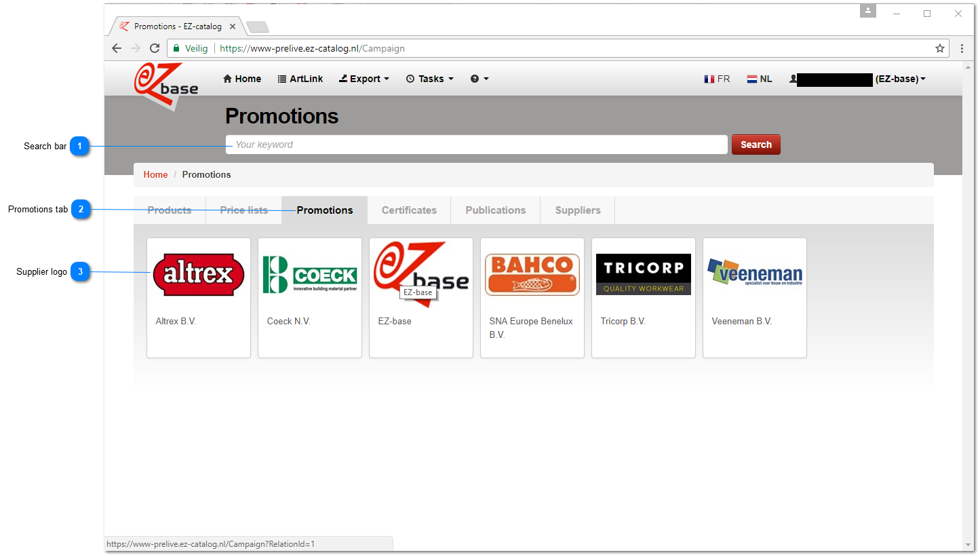Bookmark page with the star icon

tap(940, 48)
